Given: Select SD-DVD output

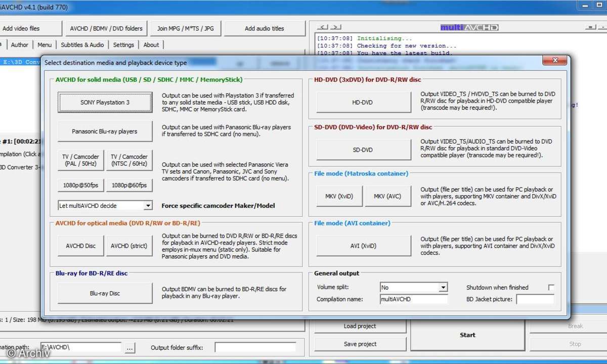Looking at the screenshot, I should point(364,150).
